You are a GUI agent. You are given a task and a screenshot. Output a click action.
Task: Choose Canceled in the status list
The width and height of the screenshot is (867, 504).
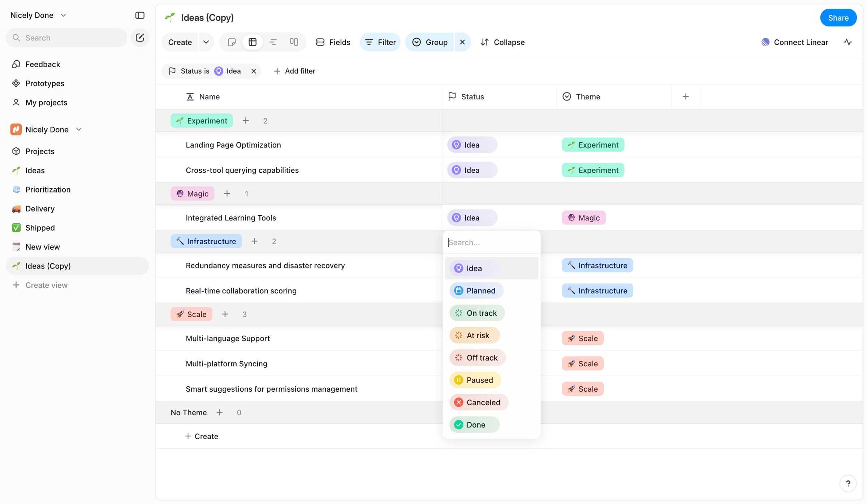tap(479, 403)
